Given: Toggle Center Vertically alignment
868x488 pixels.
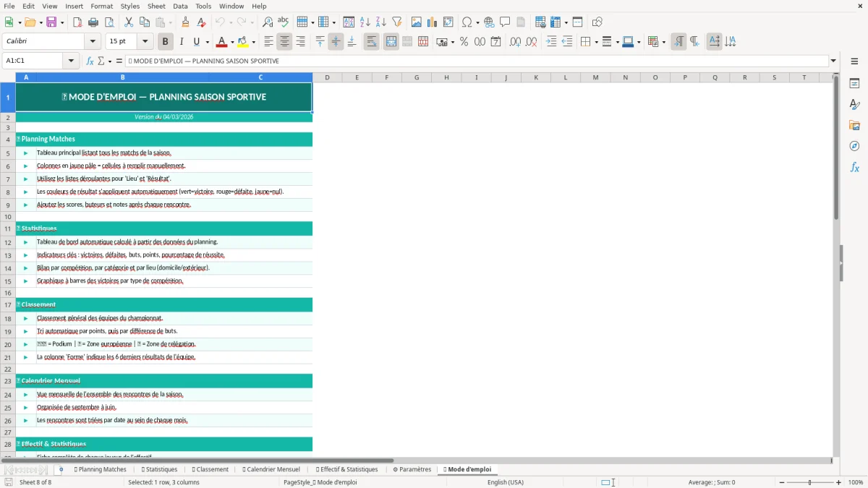Looking at the screenshot, I should (x=336, y=42).
